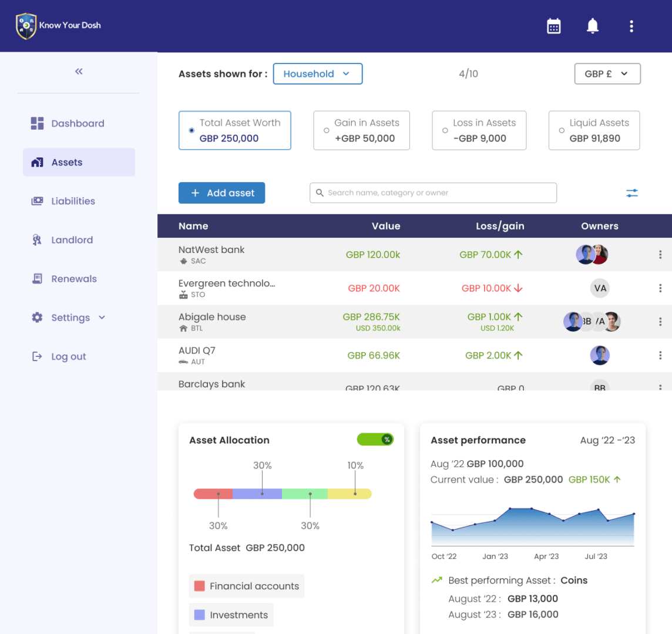
Task: Open the three-dot overflow menu in header
Action: click(x=631, y=26)
